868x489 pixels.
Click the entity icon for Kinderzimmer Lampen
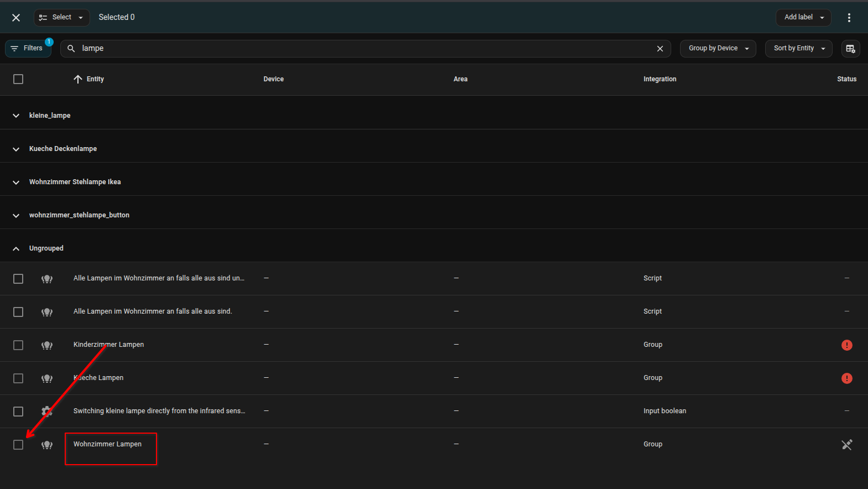pyautogui.click(x=47, y=345)
